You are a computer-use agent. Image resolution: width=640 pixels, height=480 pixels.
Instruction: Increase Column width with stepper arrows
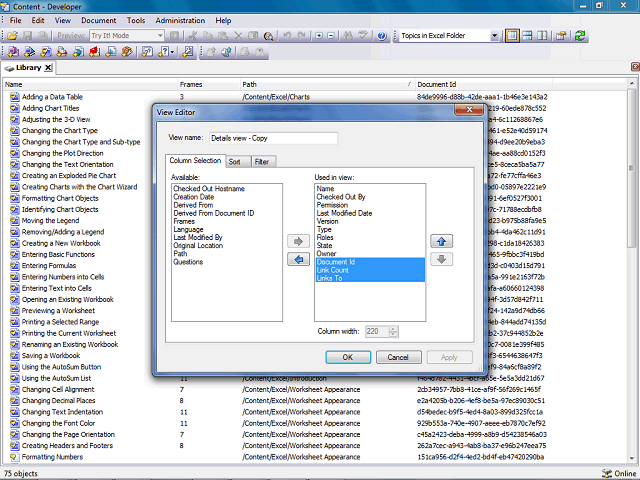tap(393, 329)
